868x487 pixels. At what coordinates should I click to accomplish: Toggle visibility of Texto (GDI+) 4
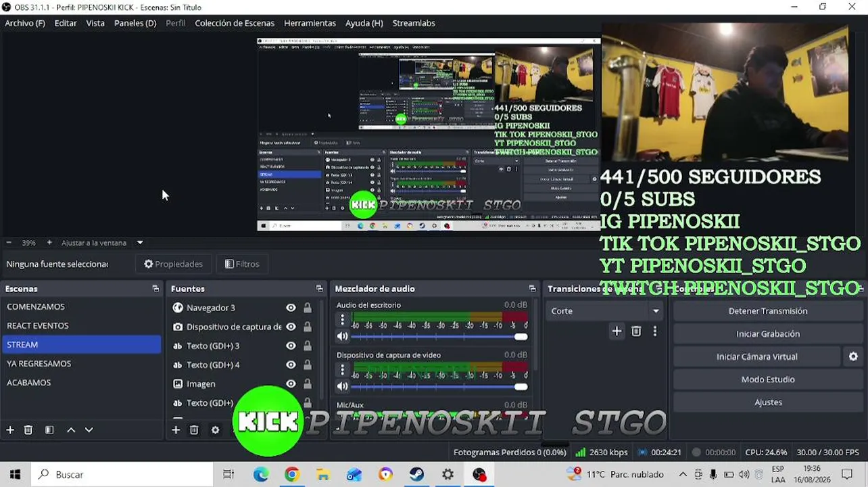tap(291, 365)
